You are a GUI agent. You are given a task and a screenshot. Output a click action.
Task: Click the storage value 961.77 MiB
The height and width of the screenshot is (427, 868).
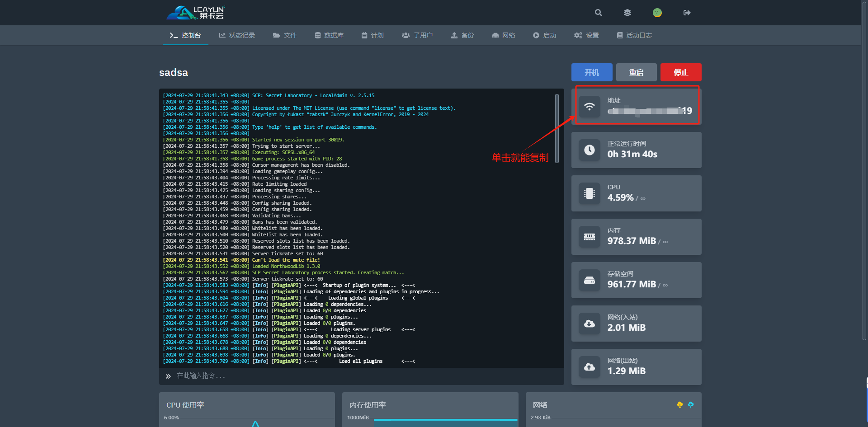click(x=632, y=284)
